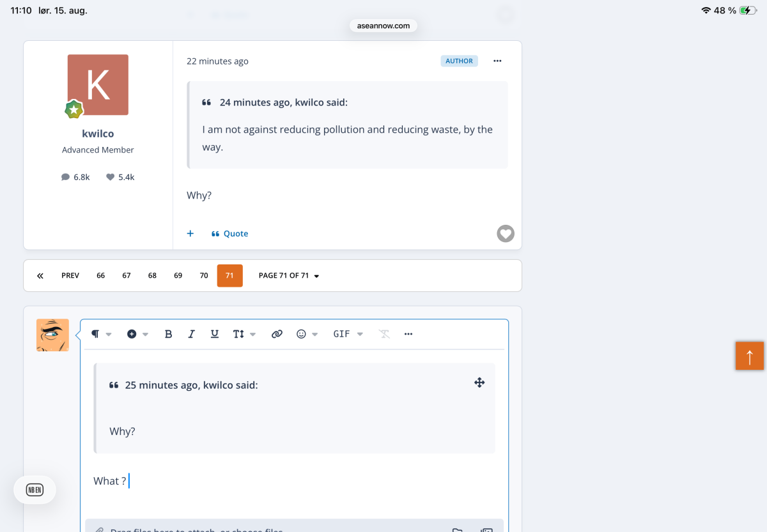Insert a link with the chain icon

277,334
